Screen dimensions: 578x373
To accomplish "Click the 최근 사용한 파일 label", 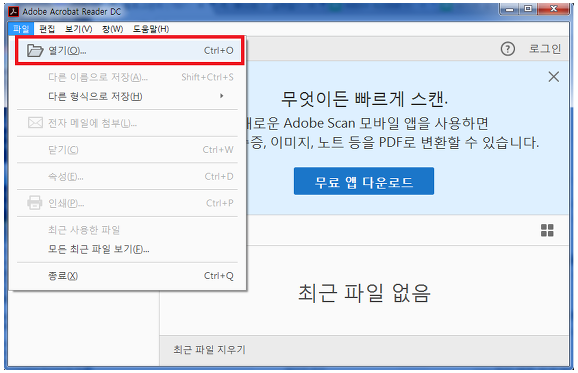I will [84, 230].
